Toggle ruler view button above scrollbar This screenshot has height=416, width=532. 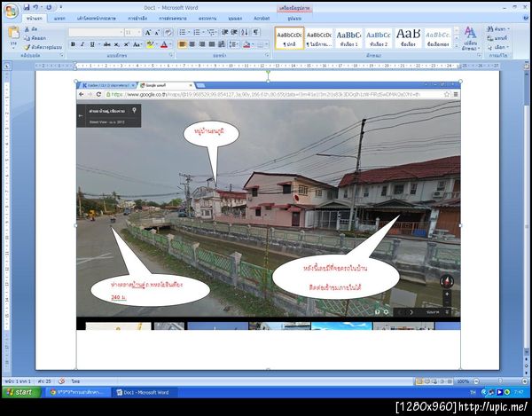click(526, 67)
